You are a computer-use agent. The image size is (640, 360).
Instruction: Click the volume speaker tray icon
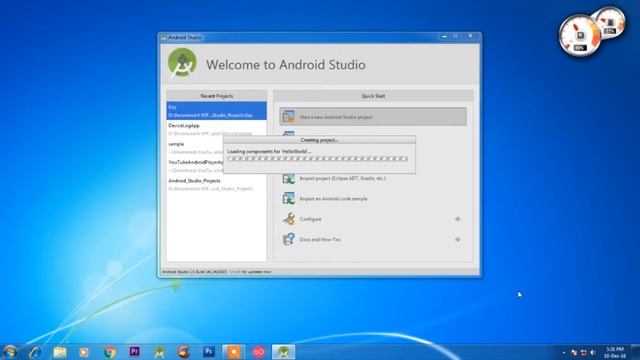[x=593, y=353]
